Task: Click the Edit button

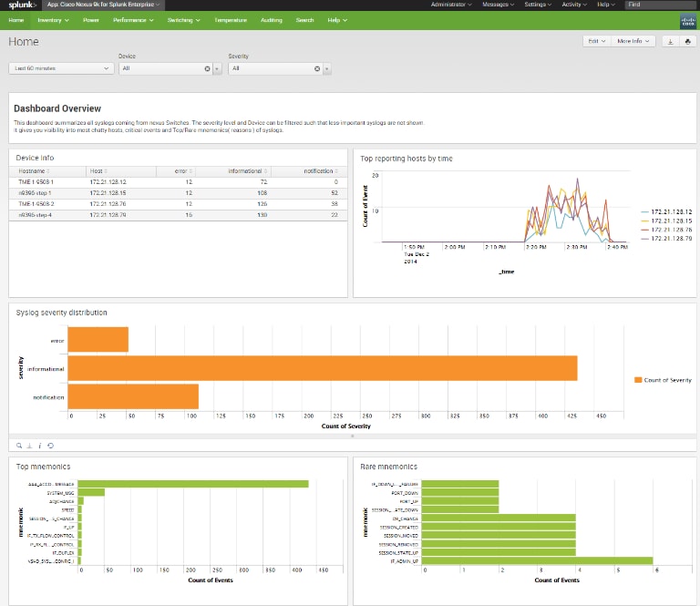Action: (x=596, y=42)
